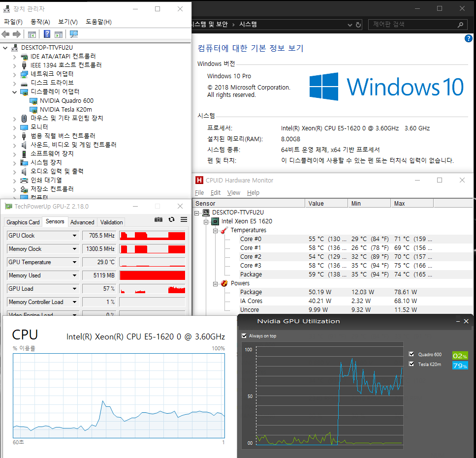Collapse the Powers tree in HWMonitor
This screenshot has height=458, width=476.
(215, 284)
